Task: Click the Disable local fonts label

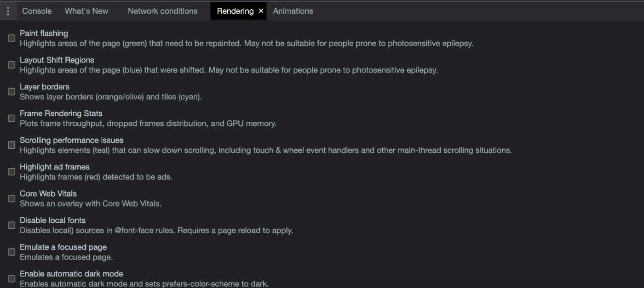Action: pos(52,220)
